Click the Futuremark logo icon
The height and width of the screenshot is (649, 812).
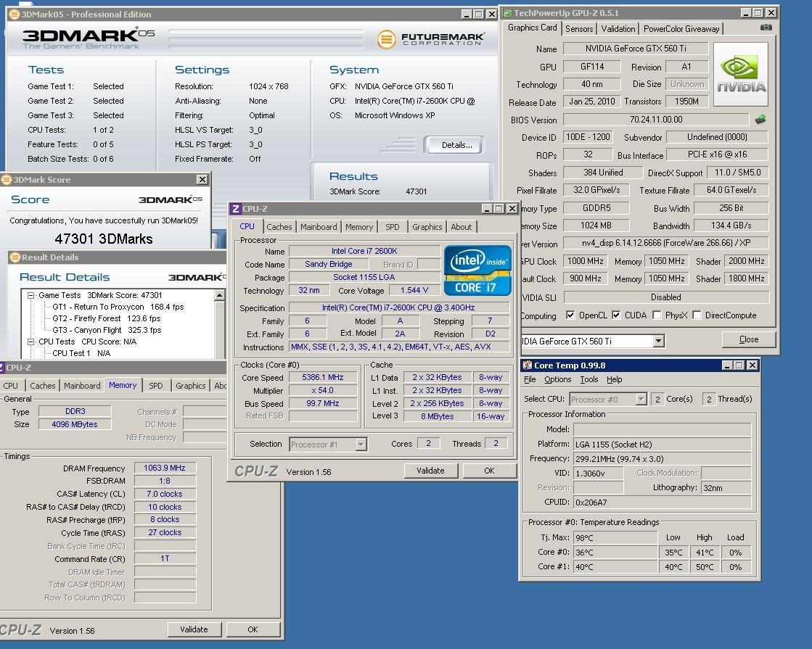coord(386,39)
